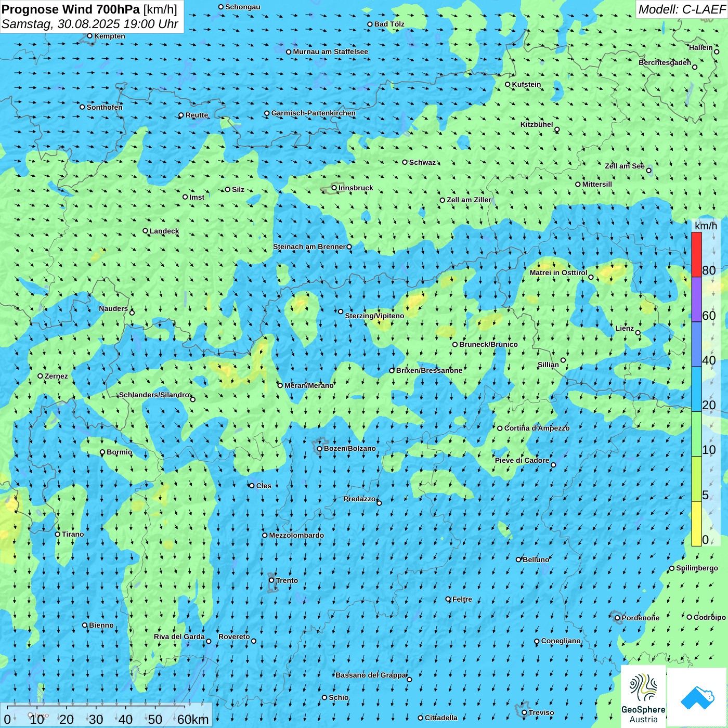Click the Feltre marker dot
The height and width of the screenshot is (728, 728).
[x=448, y=599]
